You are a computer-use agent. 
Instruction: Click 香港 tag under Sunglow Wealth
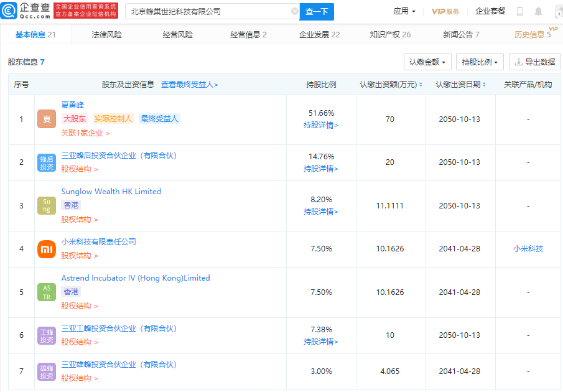pyautogui.click(x=71, y=205)
